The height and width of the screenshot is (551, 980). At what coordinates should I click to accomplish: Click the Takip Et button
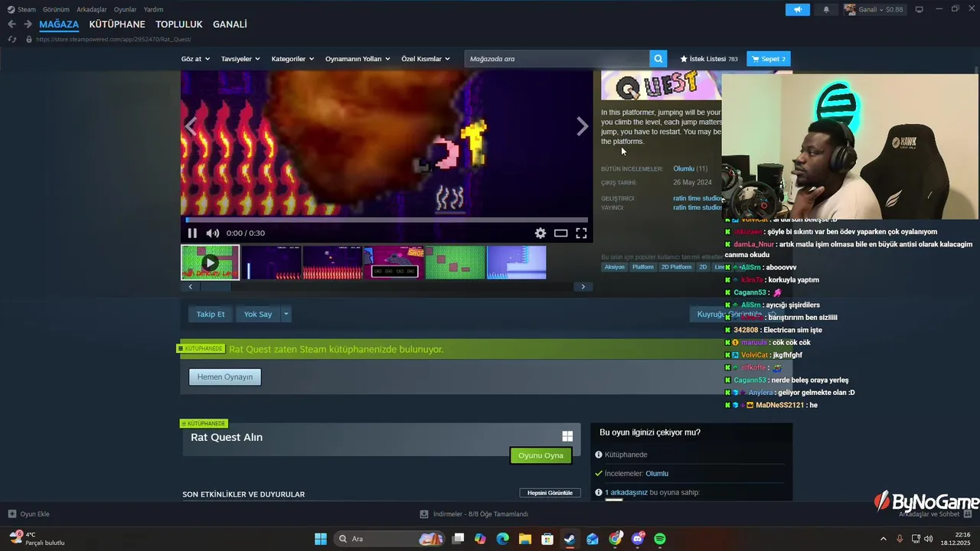click(x=211, y=314)
